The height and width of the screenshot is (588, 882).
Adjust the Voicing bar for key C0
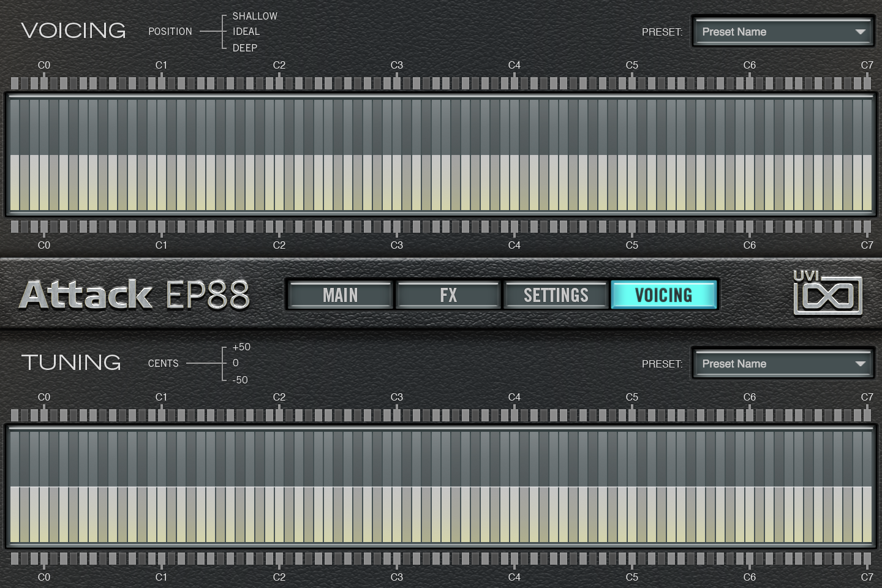click(x=44, y=154)
